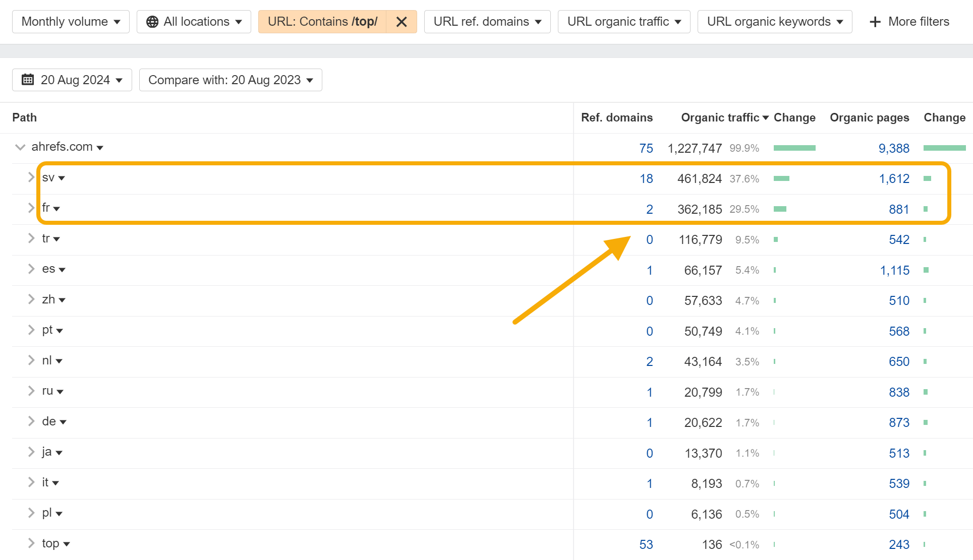The width and height of the screenshot is (973, 560).
Task: Expand the sv subdirectory row
Action: coord(31,177)
